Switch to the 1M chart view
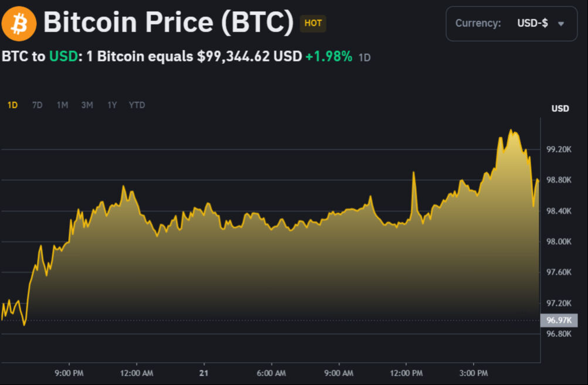This screenshot has width=588, height=385. click(62, 104)
